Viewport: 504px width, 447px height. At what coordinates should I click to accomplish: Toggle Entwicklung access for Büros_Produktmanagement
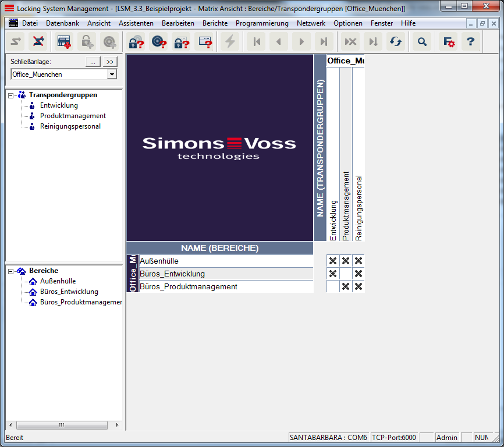[333, 286]
